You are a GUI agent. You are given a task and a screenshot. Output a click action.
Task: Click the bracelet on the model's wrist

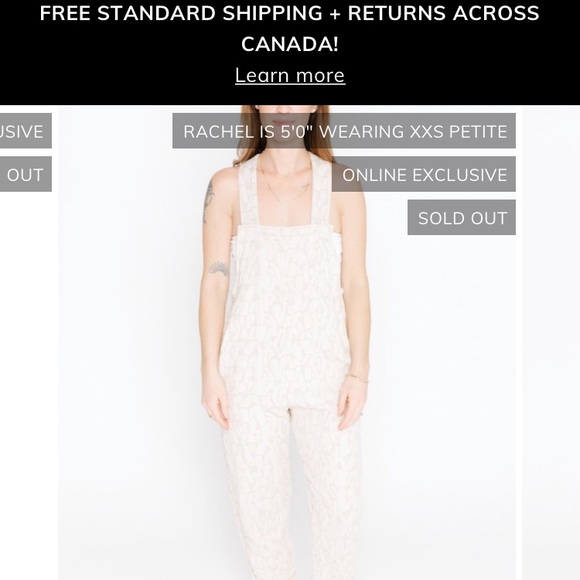pos(358,378)
